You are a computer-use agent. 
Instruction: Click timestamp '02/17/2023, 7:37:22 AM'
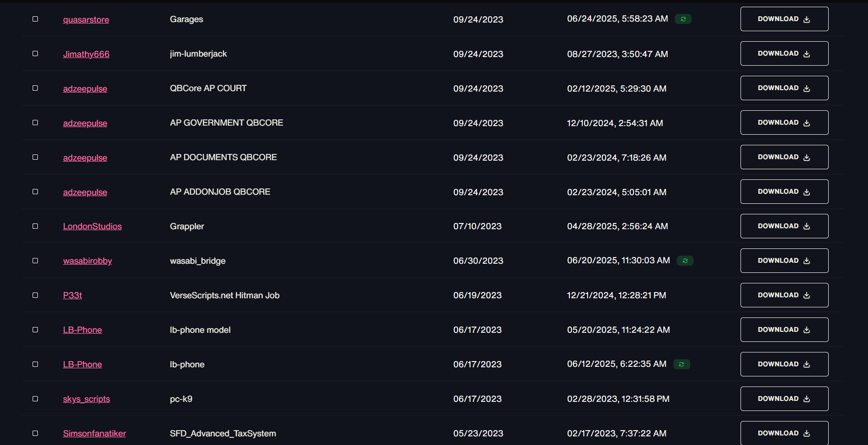pos(616,433)
